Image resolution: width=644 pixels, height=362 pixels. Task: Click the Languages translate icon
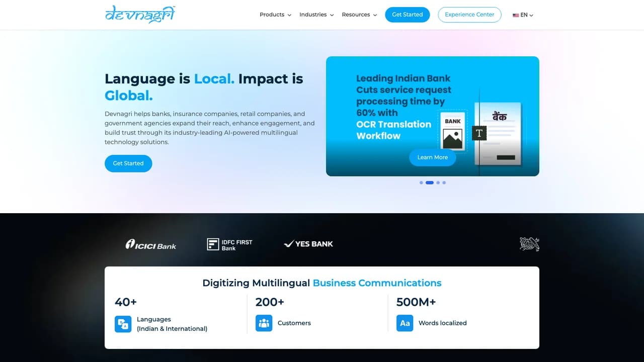123,324
